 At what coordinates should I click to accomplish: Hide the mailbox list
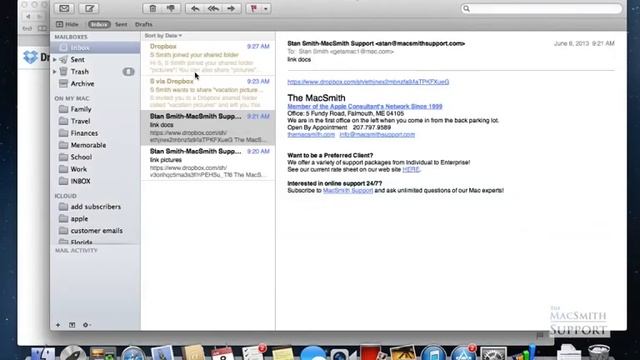[67, 24]
